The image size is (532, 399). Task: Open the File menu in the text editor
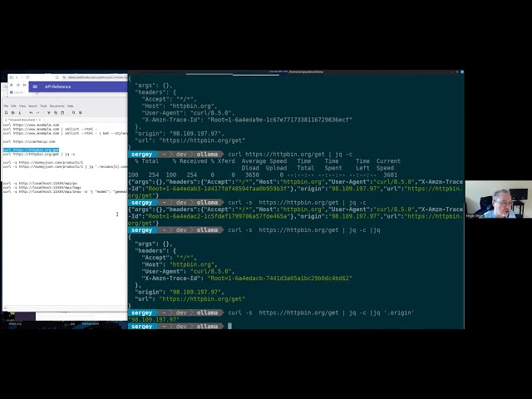tap(6, 106)
